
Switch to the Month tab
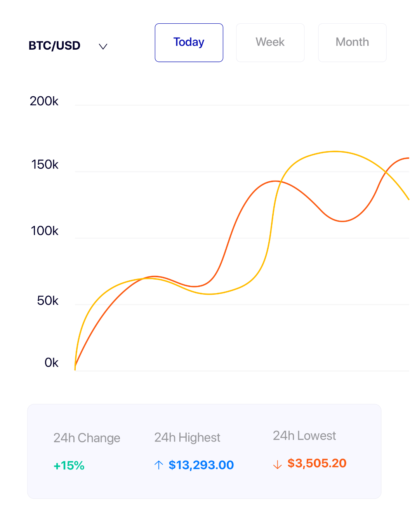coord(352,42)
